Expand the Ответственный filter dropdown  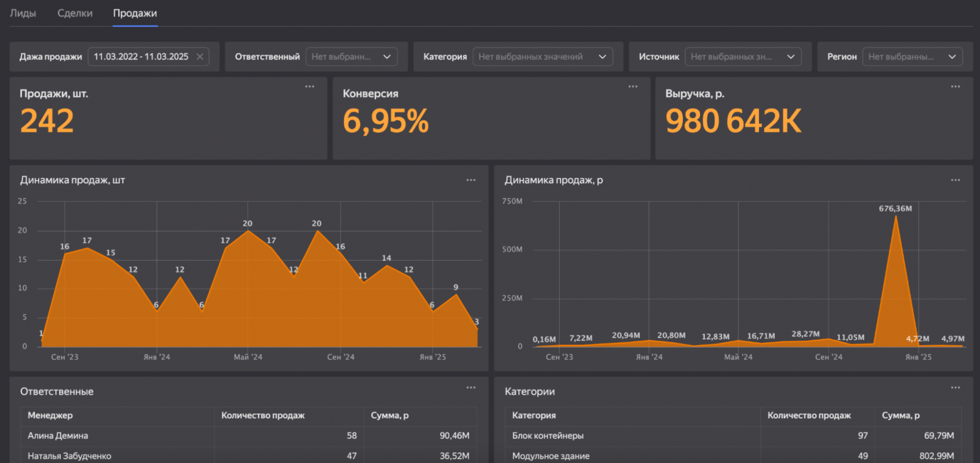coord(351,56)
